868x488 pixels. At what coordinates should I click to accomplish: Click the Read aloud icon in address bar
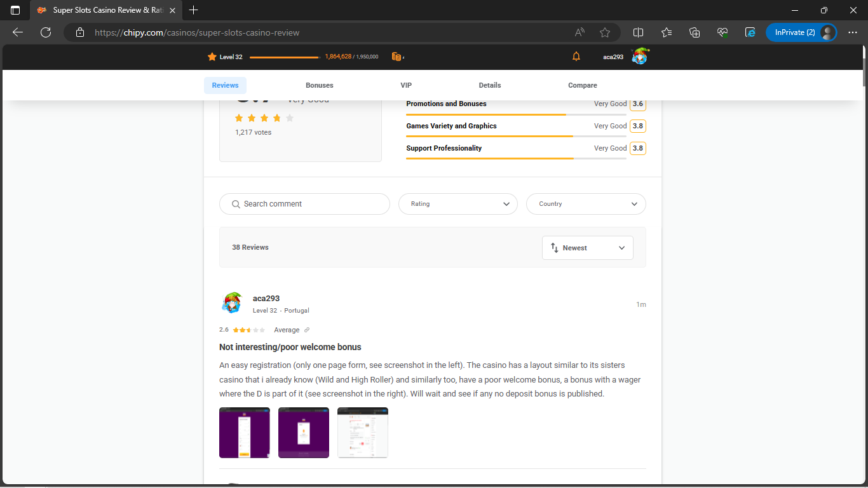coord(580,32)
